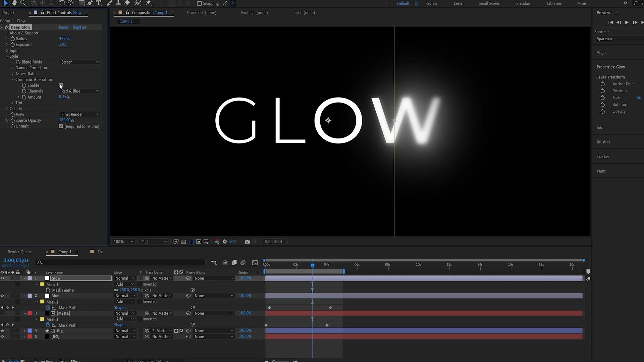Collapse the Chromatic Aberration group
Screen dimensions: 644x362
(13, 79)
